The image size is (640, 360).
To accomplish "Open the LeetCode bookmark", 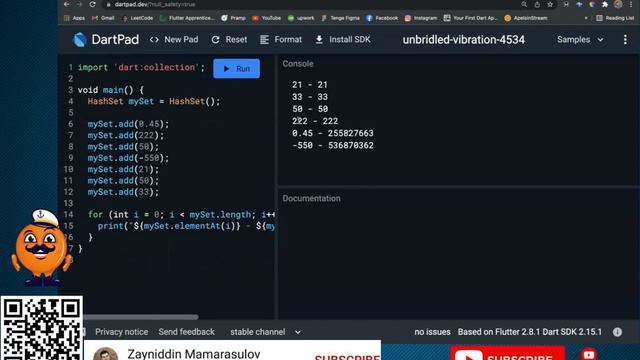I will 138,18.
